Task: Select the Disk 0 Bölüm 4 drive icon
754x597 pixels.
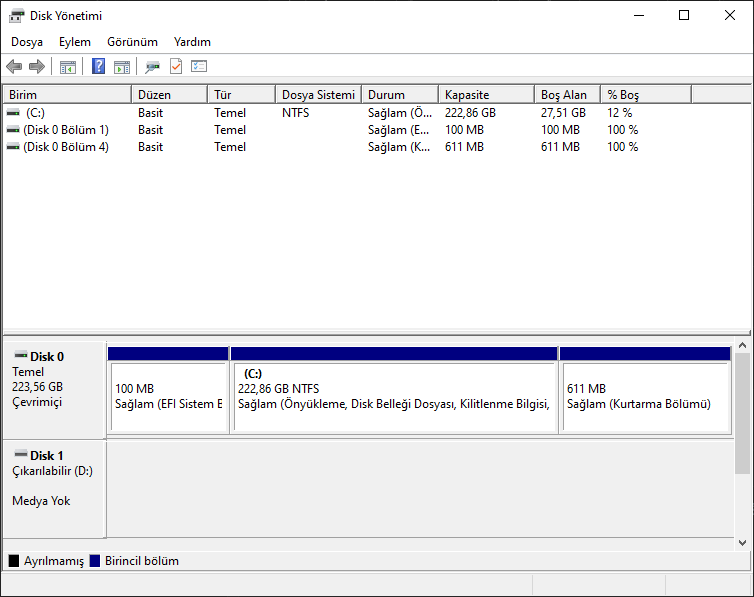Action: tap(13, 147)
